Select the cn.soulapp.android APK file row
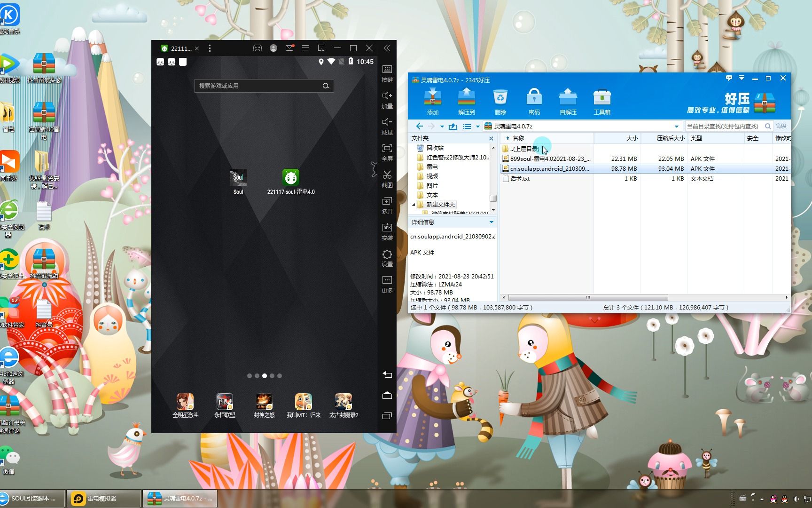 646,168
